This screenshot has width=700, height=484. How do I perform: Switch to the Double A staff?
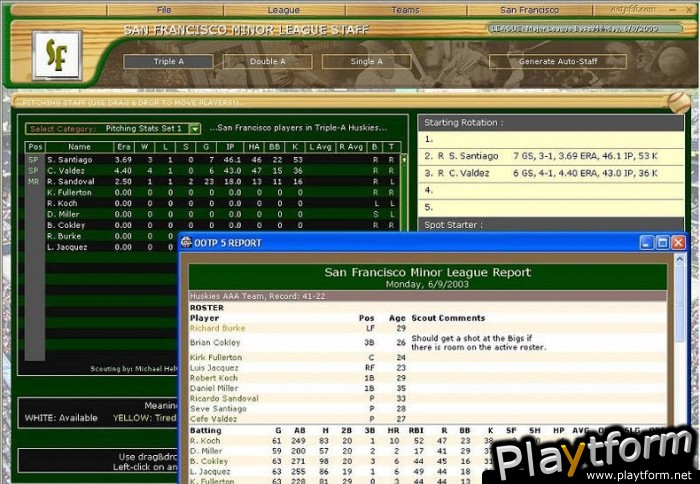point(267,62)
